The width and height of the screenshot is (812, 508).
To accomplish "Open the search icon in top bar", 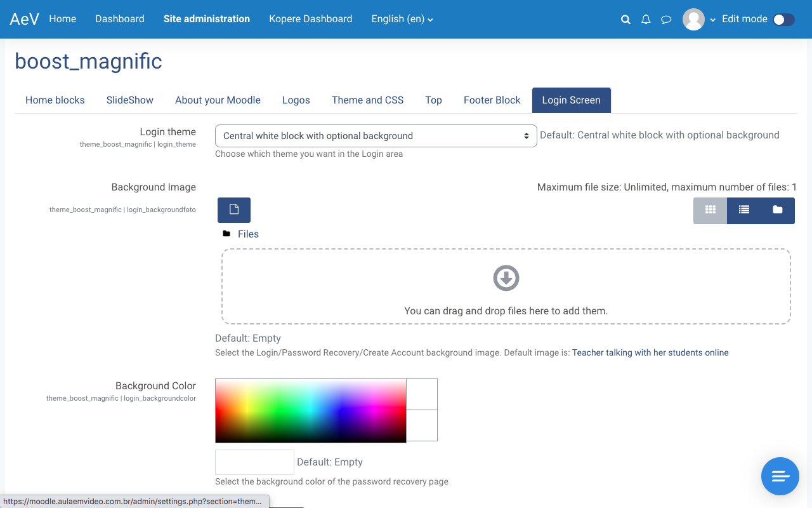I will [x=625, y=20].
